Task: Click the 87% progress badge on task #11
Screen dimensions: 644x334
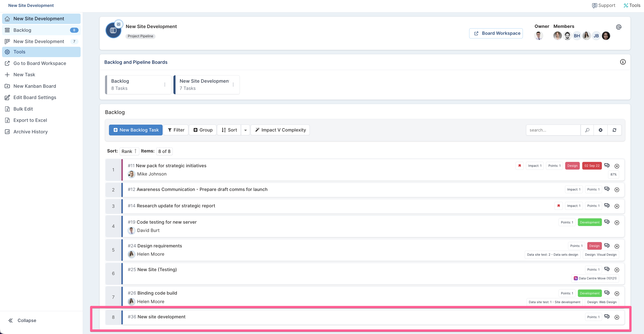Action: tap(613, 175)
